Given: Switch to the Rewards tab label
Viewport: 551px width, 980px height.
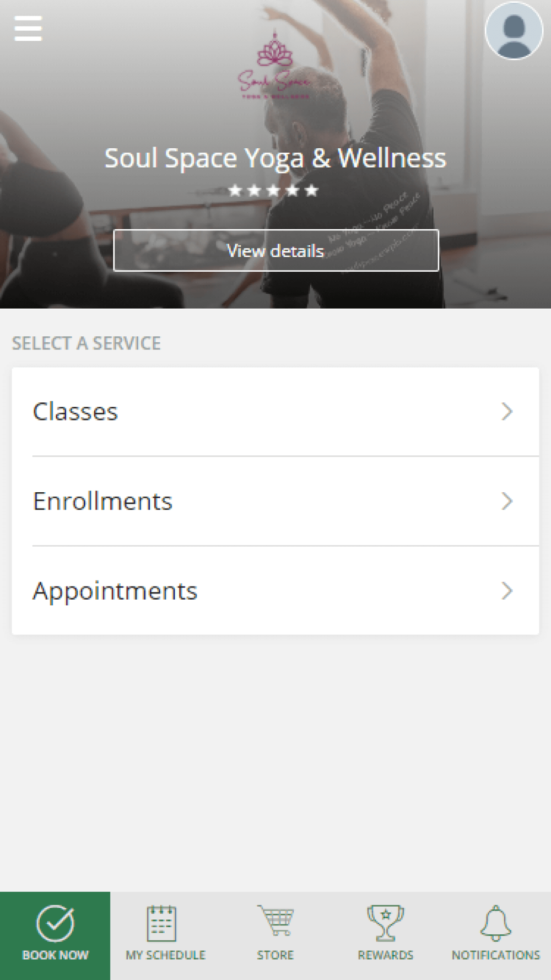Looking at the screenshot, I should (386, 955).
